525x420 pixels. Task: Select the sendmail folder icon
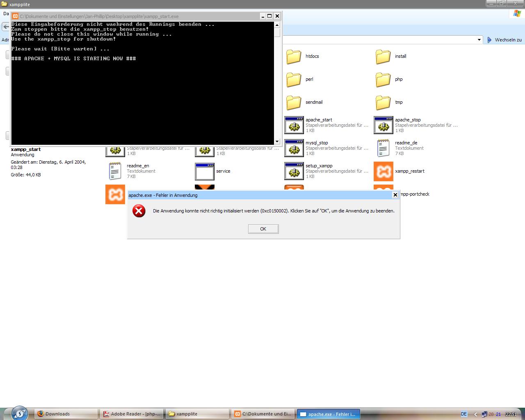[x=294, y=102]
